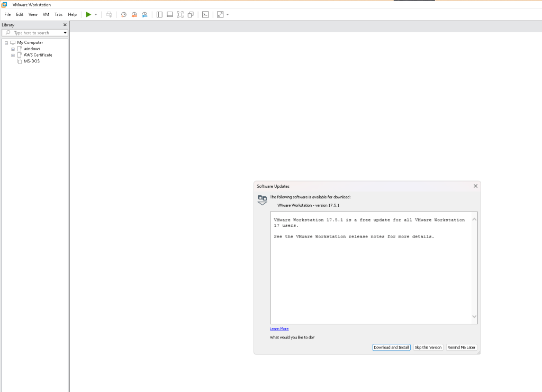Click the Download and Install button

391,348
